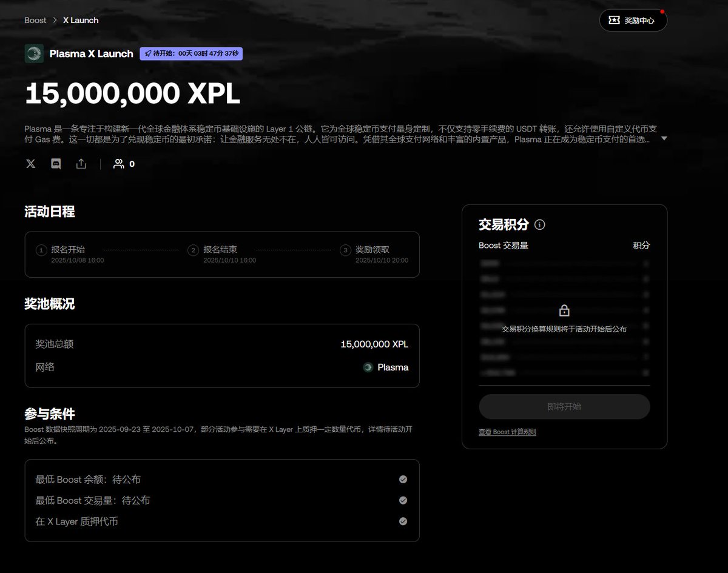
Task: Click the 奖池总额 label
Action: tap(55, 344)
